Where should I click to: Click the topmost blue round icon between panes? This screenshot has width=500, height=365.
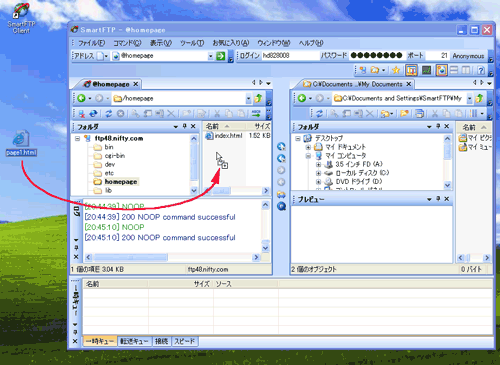(281, 147)
